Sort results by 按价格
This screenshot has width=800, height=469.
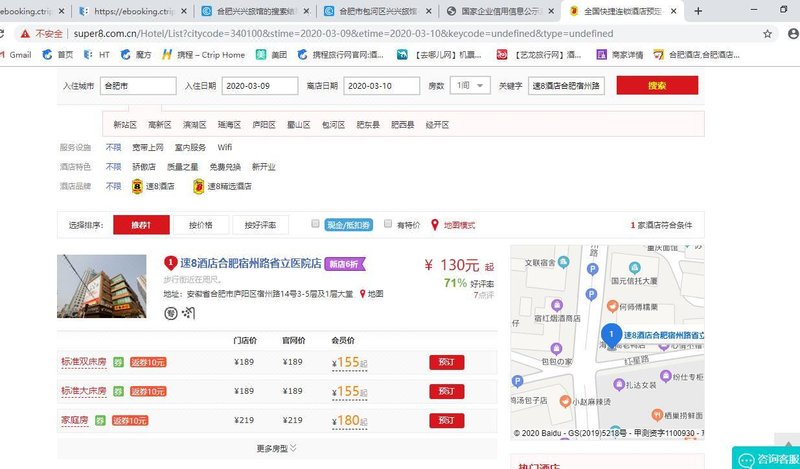(201, 225)
